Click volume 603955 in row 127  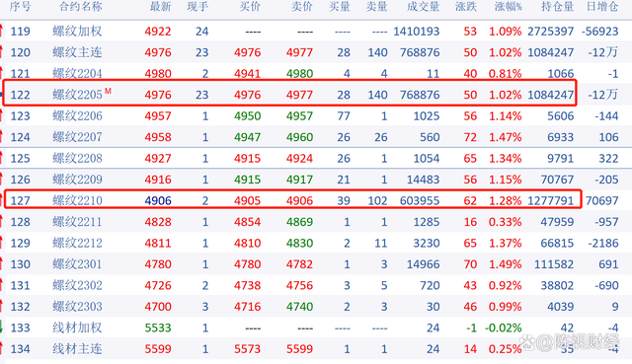(x=420, y=200)
